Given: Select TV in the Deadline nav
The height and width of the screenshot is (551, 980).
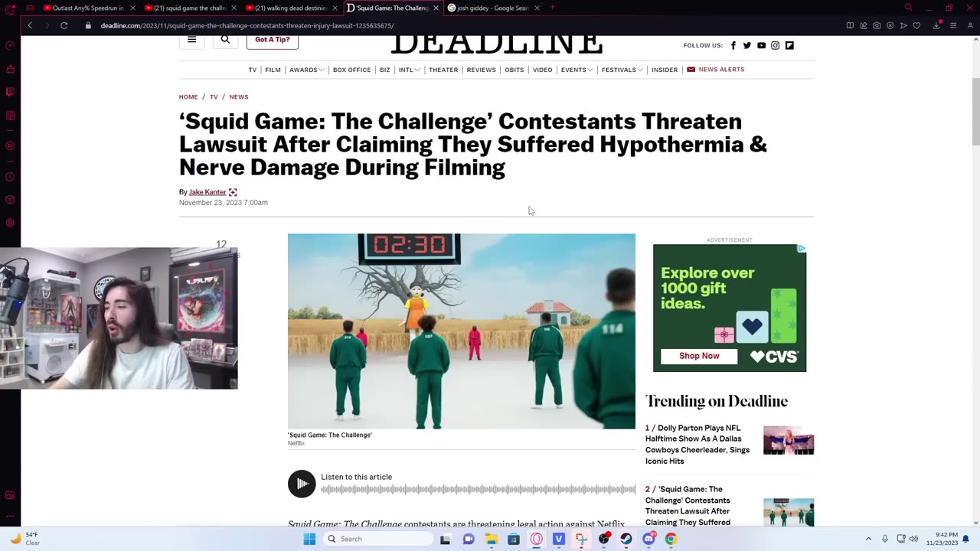Looking at the screenshot, I should pos(252,70).
